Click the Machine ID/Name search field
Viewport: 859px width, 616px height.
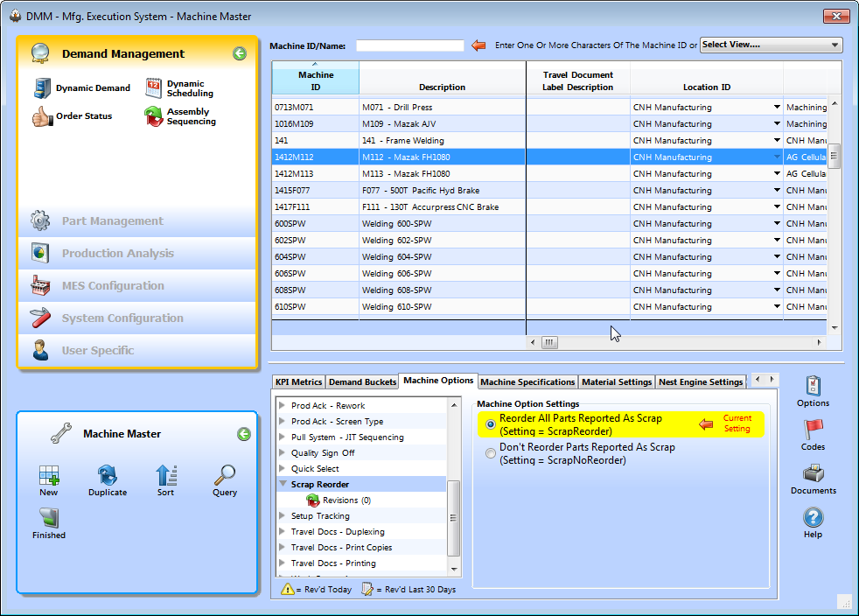(409, 45)
